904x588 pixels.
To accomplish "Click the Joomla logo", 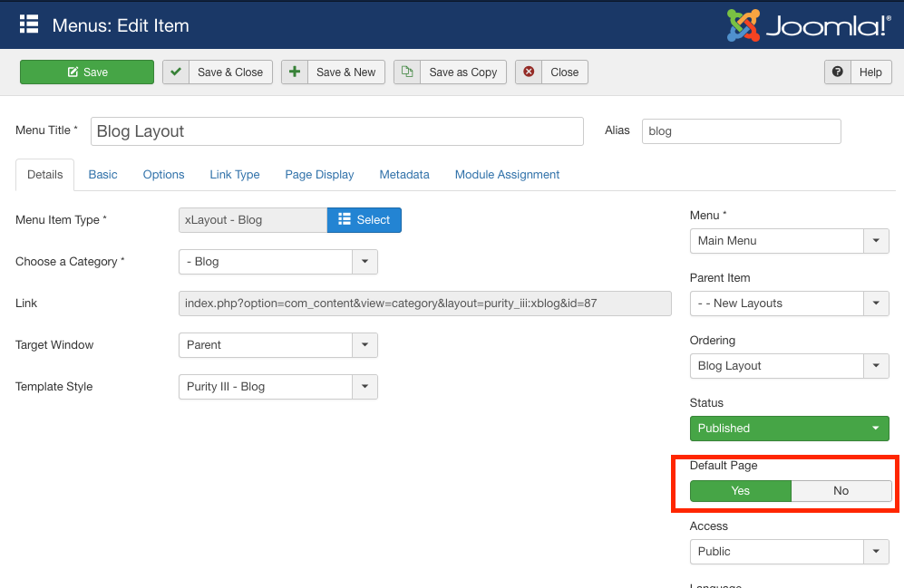I will 808,24.
